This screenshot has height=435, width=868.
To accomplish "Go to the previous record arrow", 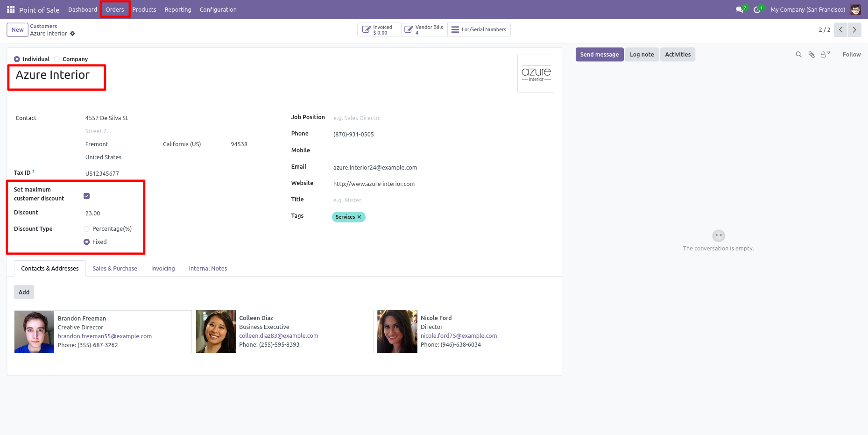I will pyautogui.click(x=840, y=29).
